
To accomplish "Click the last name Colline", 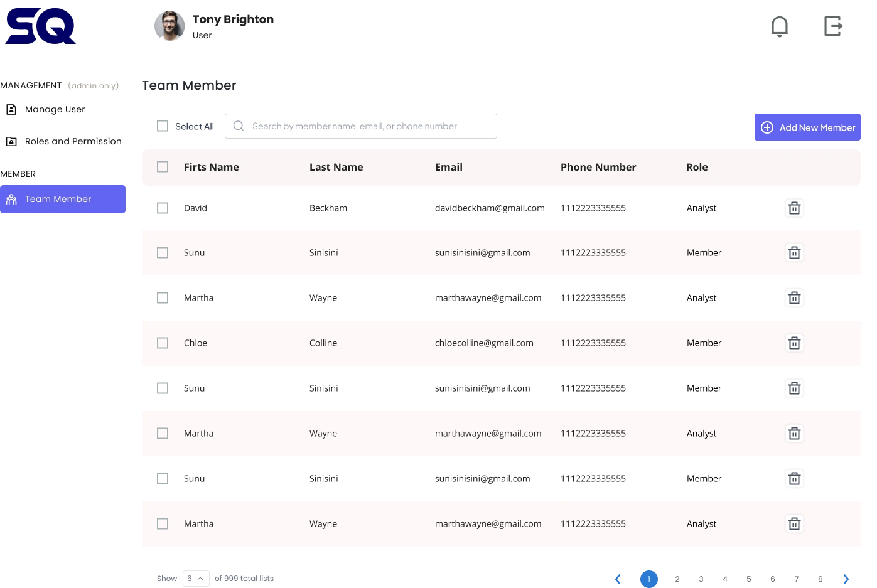I will (323, 343).
